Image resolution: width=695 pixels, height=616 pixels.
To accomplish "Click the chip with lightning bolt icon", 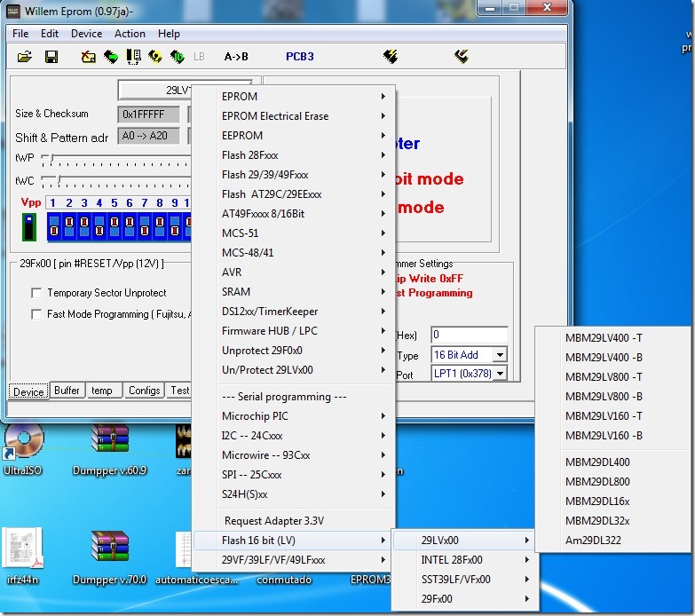I will (391, 57).
